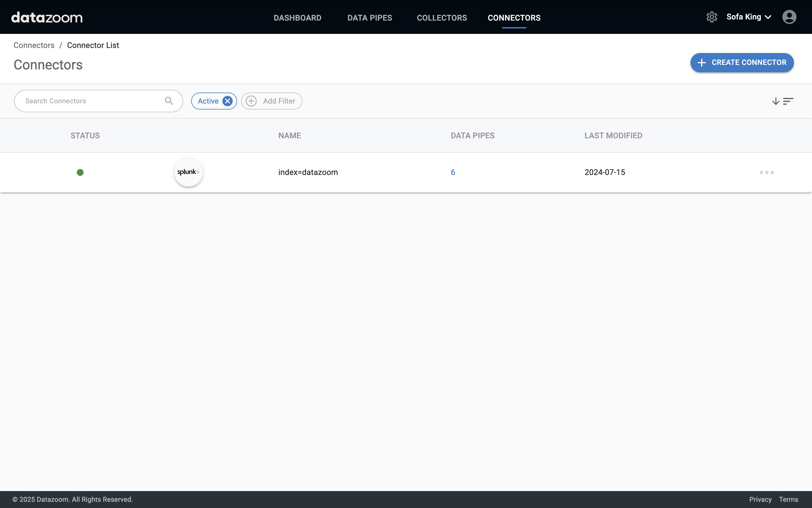Click the plus icon in Add Filter
Screen dimensions: 812x508
tap(251, 101)
